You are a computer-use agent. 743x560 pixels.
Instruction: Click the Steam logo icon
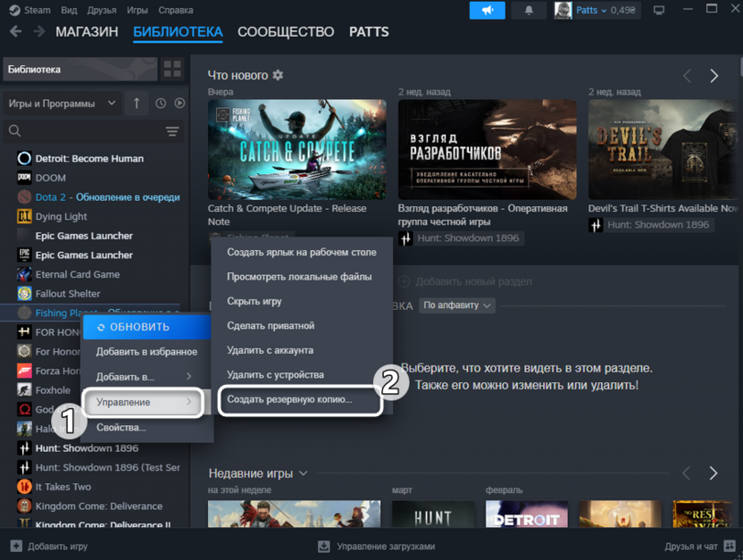[x=14, y=10]
